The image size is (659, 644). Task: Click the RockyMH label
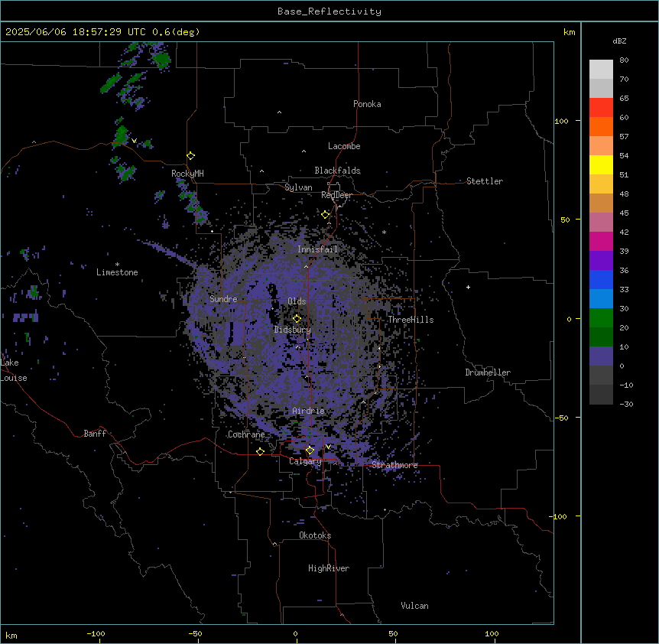pos(187,174)
